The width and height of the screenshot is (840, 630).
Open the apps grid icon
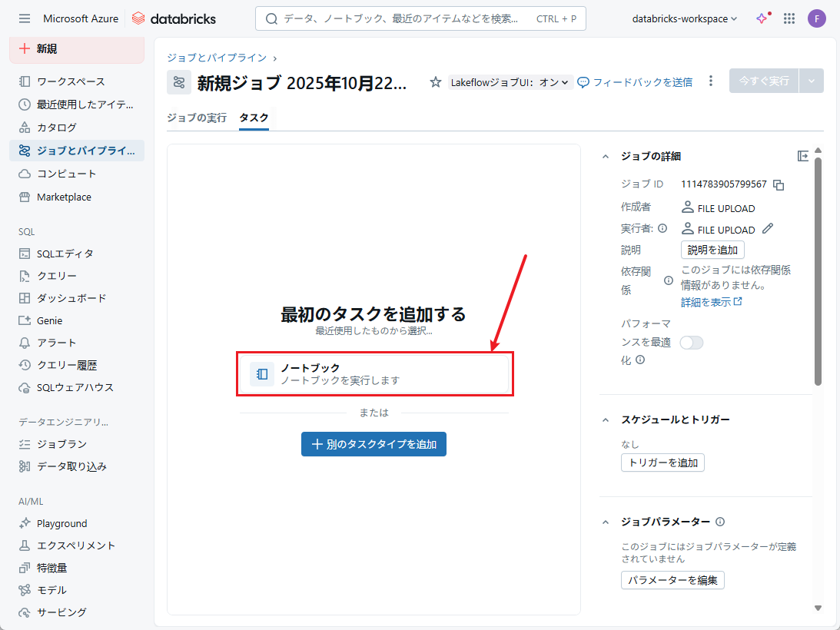[789, 18]
